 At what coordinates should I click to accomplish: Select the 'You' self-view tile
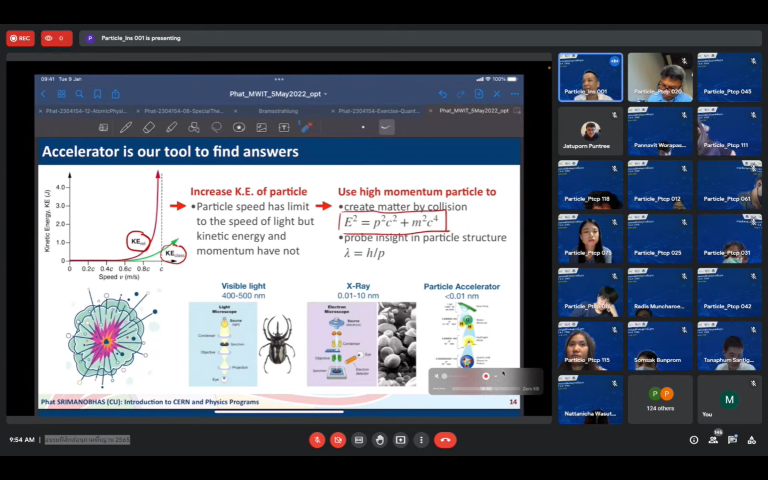click(x=730, y=399)
